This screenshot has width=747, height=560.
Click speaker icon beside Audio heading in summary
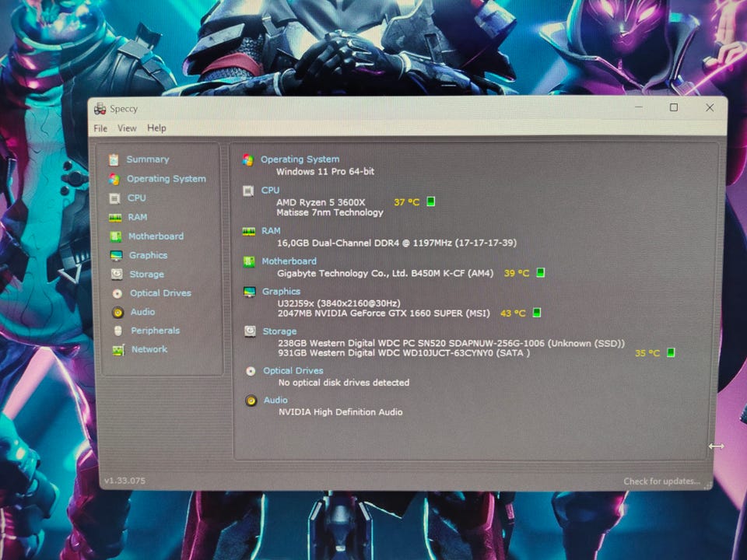(251, 401)
